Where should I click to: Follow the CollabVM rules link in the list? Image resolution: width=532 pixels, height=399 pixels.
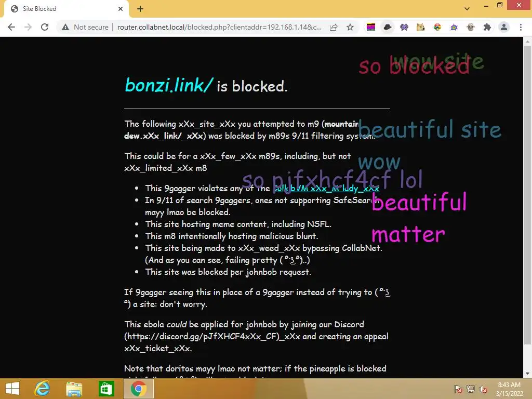point(326,188)
